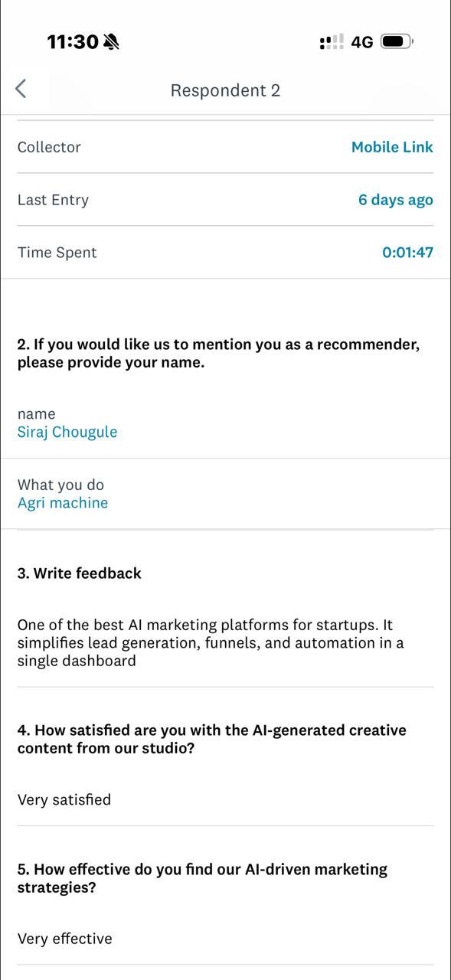Tap the battery status icon
Viewport: 451px width, 980px height.
pyautogui.click(x=397, y=41)
